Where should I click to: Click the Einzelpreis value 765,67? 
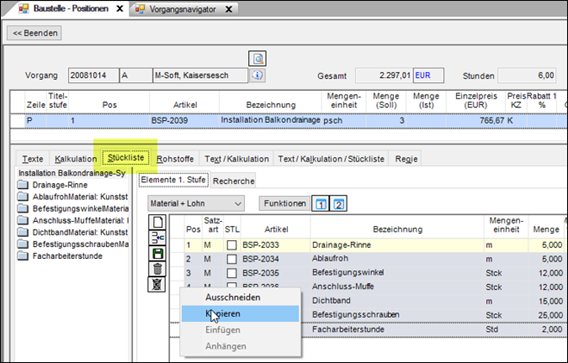[476, 121]
